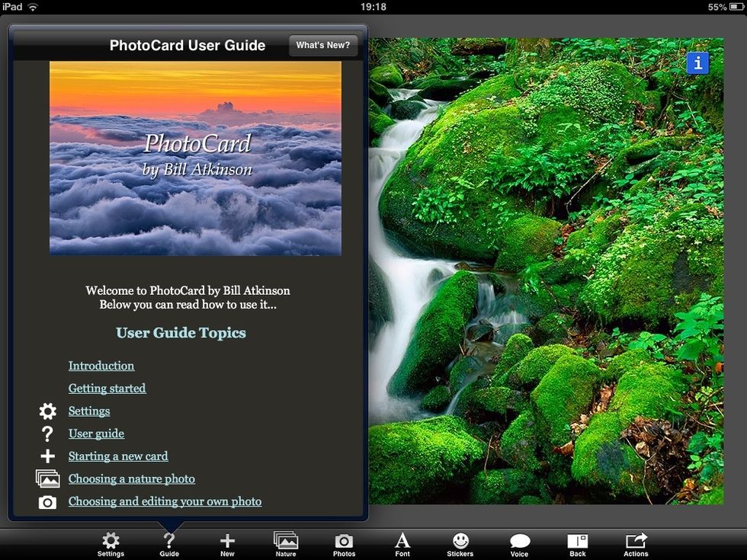Screen dimensions: 747x560
Task: Tap the Guide question mark icon
Action: 169,544
